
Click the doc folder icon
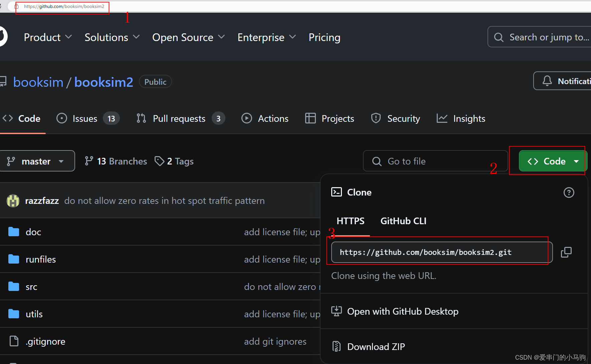[x=14, y=232]
